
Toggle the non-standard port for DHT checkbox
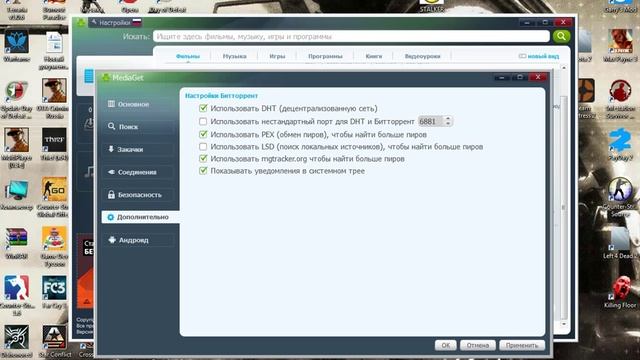pyautogui.click(x=203, y=121)
